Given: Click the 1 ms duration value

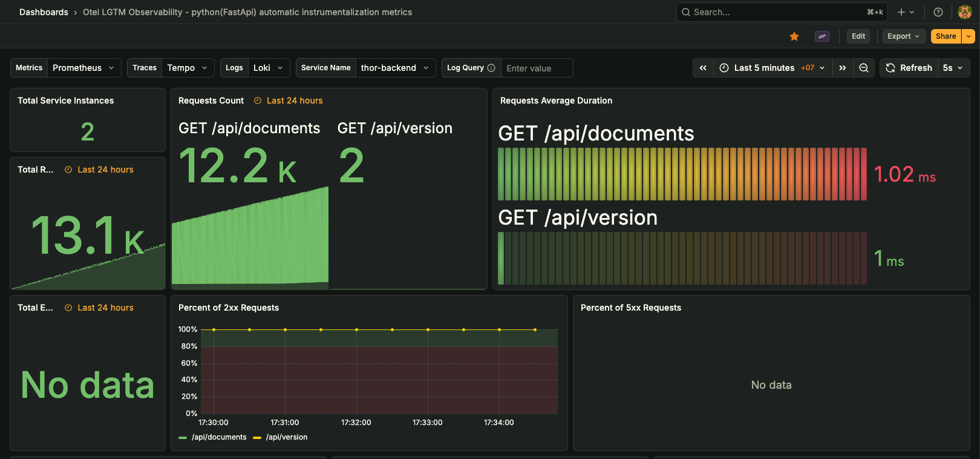Looking at the screenshot, I should coord(889,259).
